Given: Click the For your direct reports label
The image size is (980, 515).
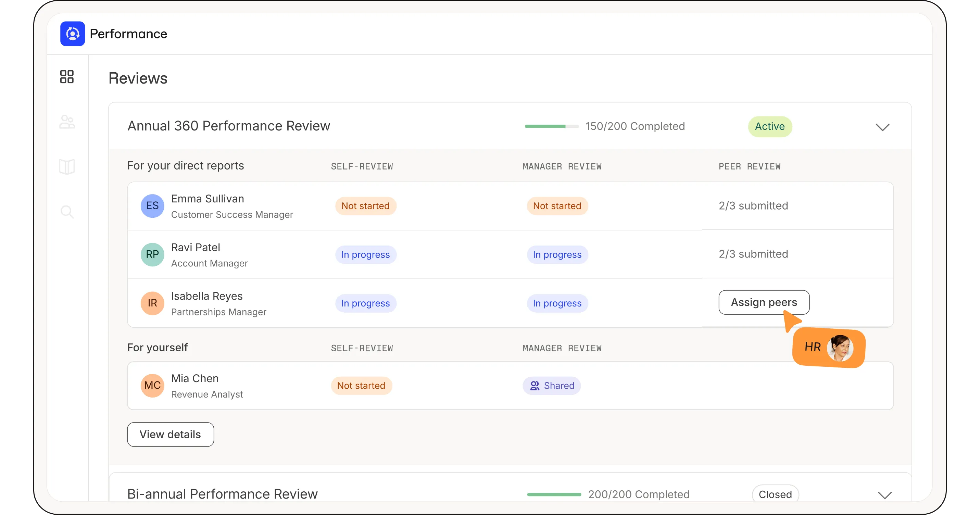Looking at the screenshot, I should (x=186, y=165).
